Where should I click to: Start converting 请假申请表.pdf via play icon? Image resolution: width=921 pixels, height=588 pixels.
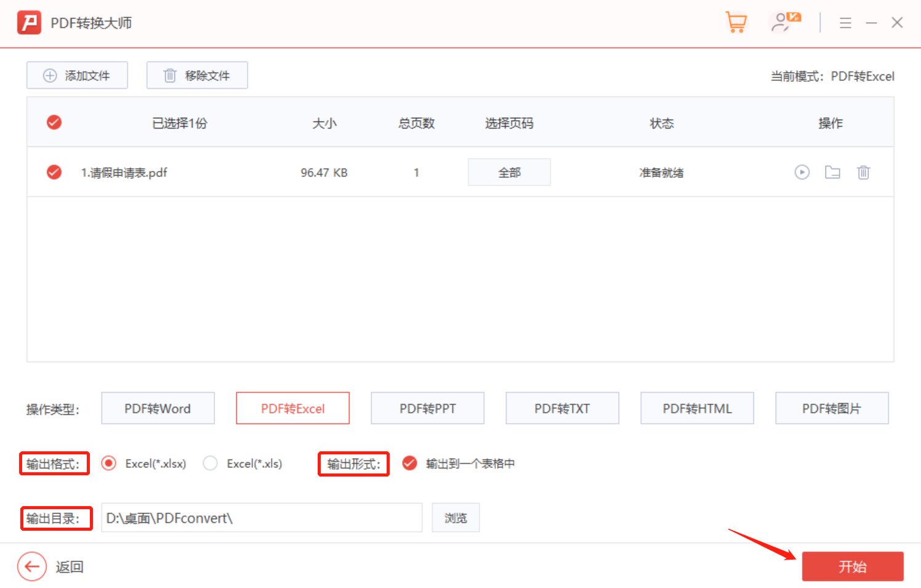802,172
